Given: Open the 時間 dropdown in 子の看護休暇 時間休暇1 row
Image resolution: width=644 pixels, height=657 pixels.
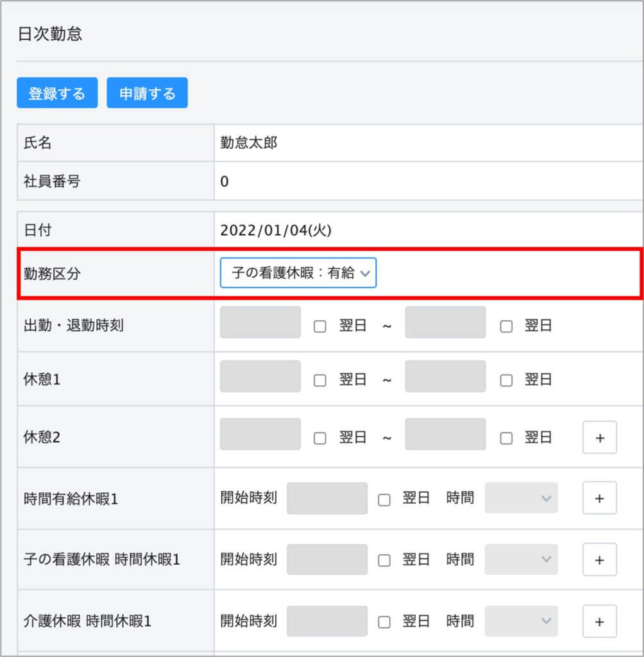Looking at the screenshot, I should coord(521,559).
